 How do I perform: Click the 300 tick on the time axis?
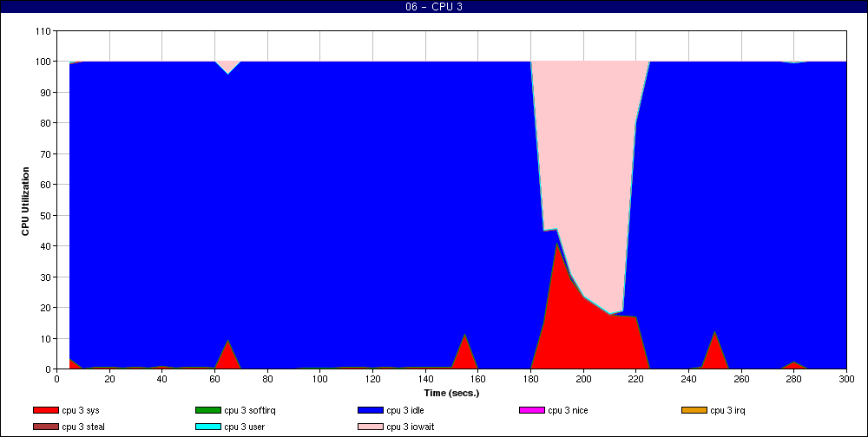coord(846,379)
